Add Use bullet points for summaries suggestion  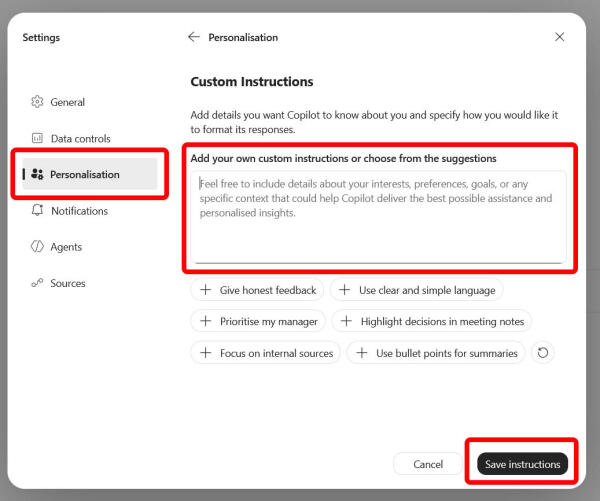436,353
